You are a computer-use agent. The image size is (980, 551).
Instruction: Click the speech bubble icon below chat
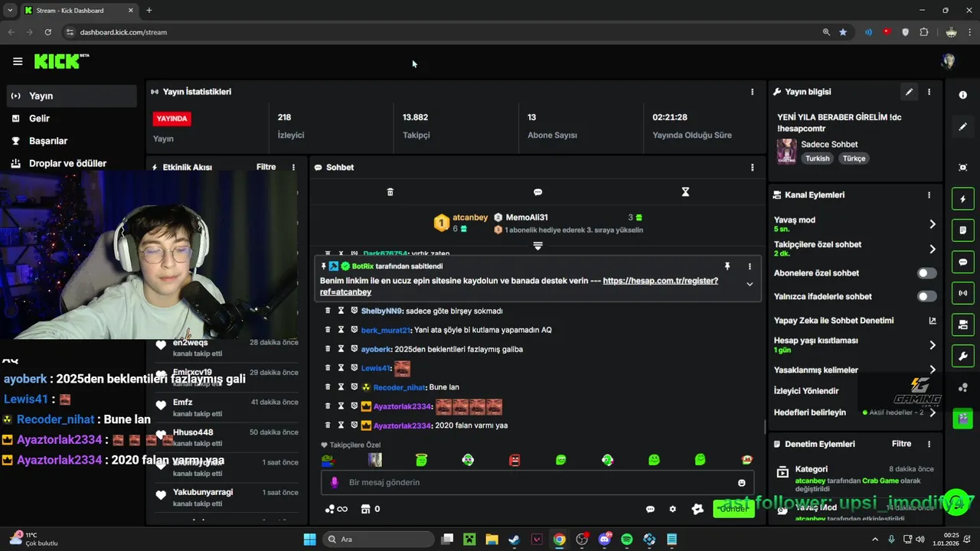[x=650, y=509]
